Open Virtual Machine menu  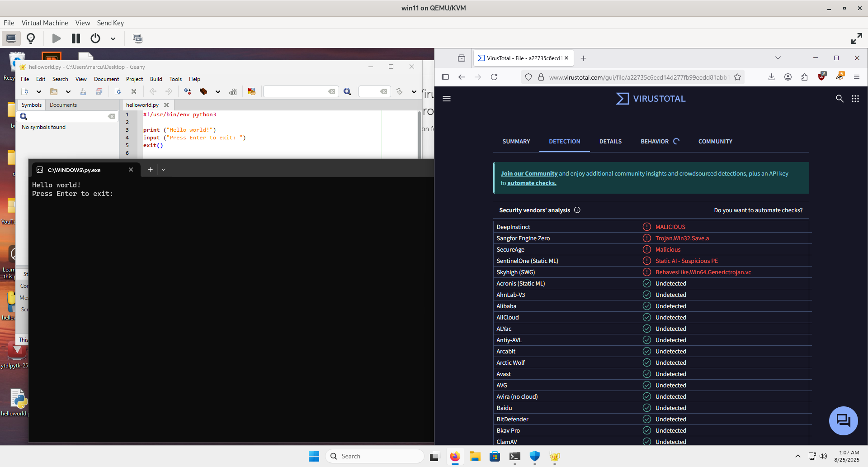[x=45, y=23]
